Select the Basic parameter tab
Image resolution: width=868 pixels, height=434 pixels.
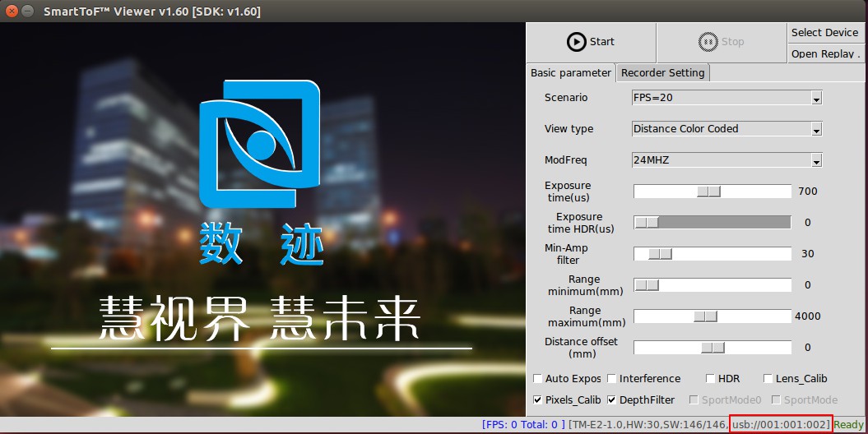click(571, 73)
